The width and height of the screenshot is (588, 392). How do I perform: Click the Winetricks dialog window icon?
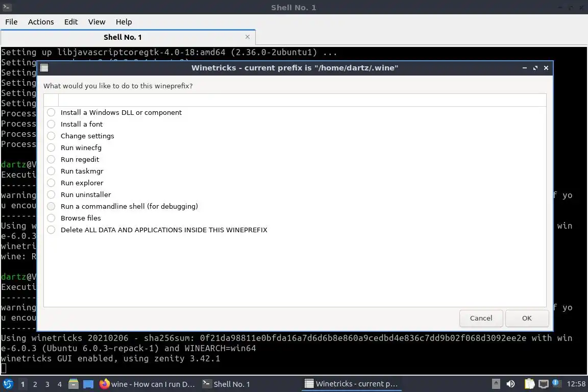[x=44, y=68]
